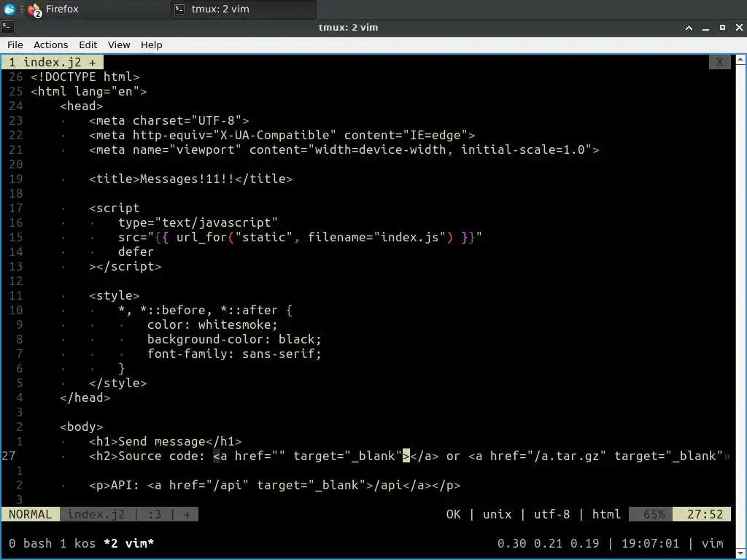Click the font-family: sans-serif; line
The width and height of the screenshot is (747, 560).
(234, 354)
